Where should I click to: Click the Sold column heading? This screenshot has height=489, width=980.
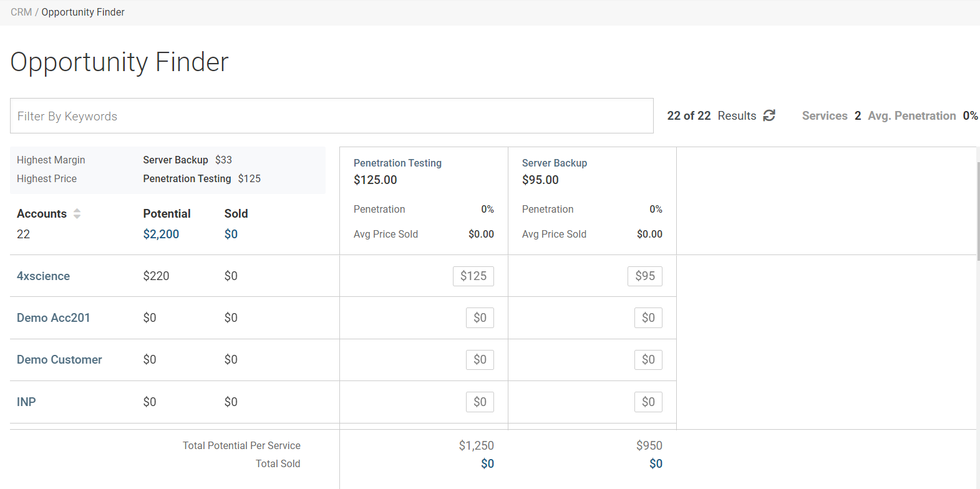[x=236, y=214]
